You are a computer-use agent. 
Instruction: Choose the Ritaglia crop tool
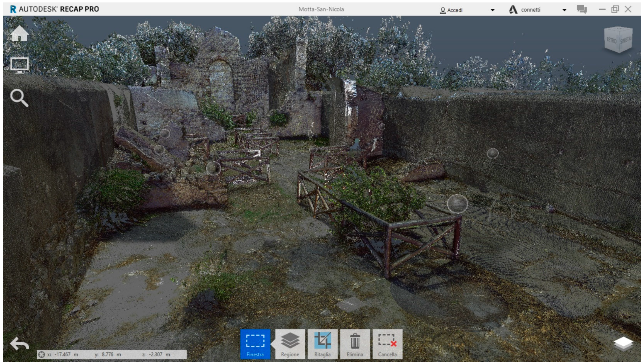pyautogui.click(x=322, y=344)
